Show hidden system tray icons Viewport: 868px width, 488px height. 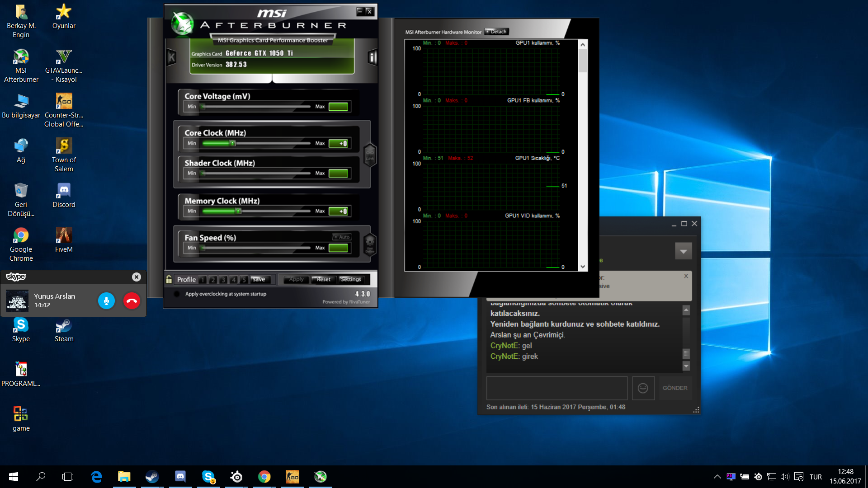point(717,477)
